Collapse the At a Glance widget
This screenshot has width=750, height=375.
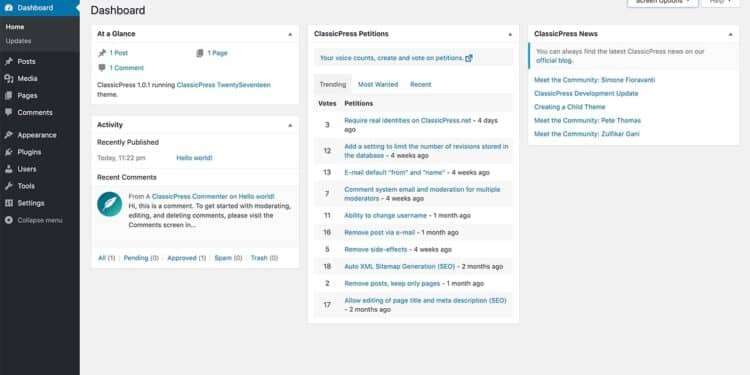click(x=290, y=34)
